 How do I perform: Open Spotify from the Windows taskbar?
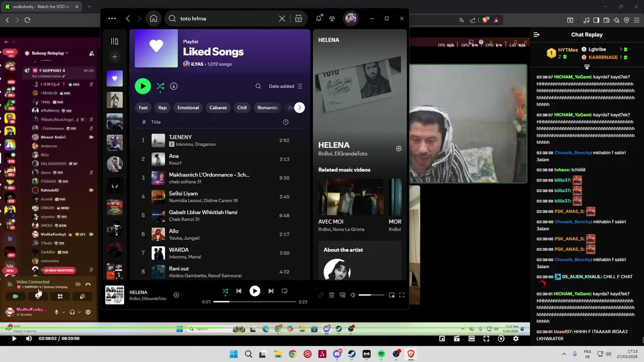coord(381,354)
